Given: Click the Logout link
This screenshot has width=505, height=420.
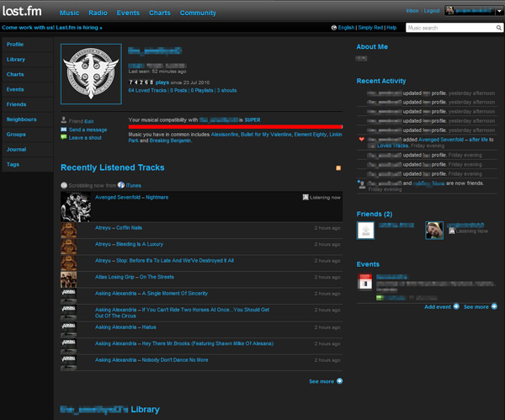Looking at the screenshot, I should pos(432,11).
